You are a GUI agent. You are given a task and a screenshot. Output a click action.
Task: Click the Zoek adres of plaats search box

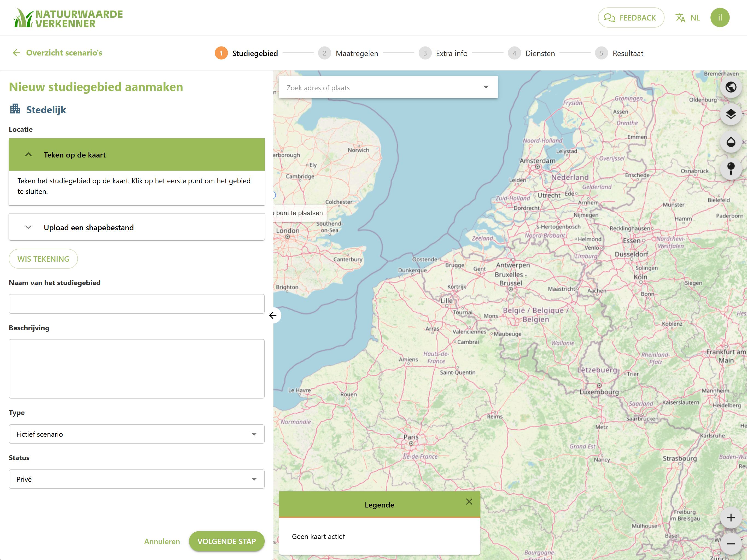coord(388,87)
